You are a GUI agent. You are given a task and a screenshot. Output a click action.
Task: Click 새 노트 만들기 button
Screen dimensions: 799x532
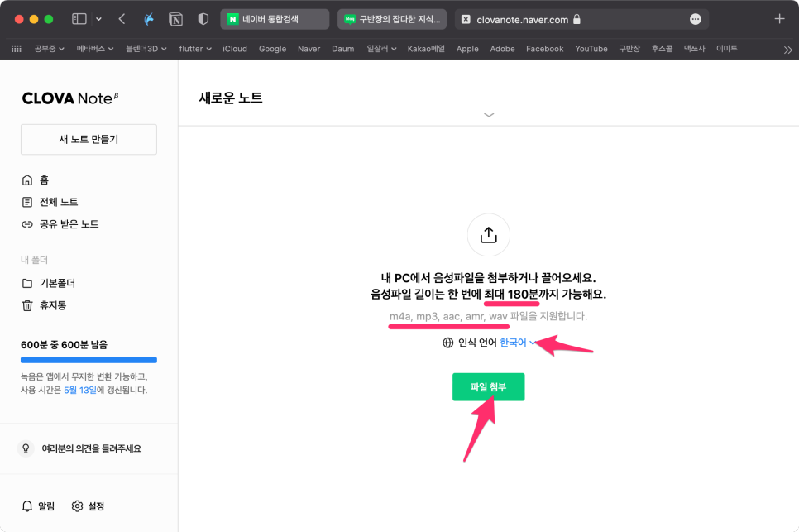click(89, 139)
